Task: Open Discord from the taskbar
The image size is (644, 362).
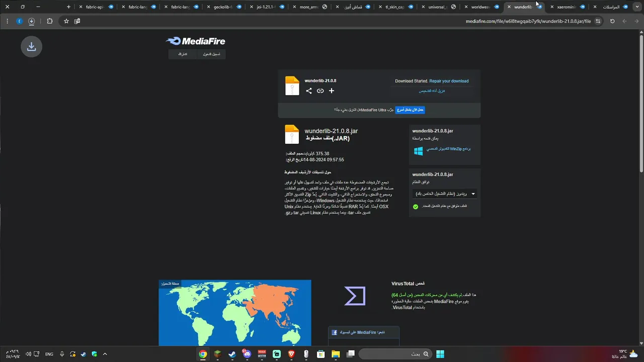Action: click(x=247, y=354)
